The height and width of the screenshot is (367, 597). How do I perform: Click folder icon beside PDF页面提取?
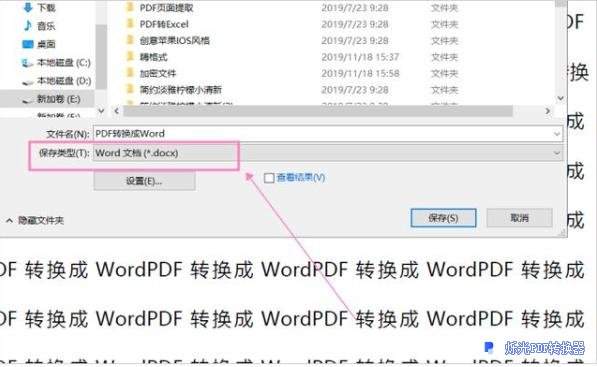pyautogui.click(x=130, y=7)
